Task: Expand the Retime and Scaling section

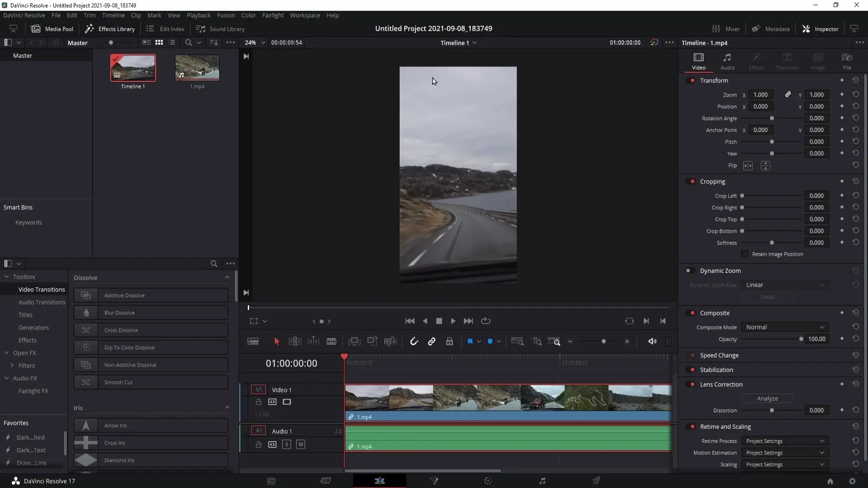Action: point(726,426)
